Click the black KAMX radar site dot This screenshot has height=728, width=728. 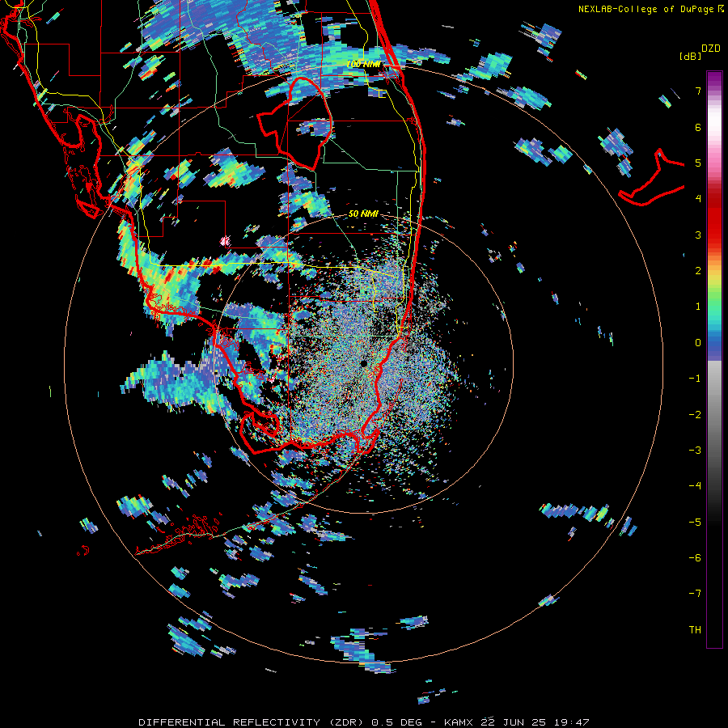(x=363, y=363)
